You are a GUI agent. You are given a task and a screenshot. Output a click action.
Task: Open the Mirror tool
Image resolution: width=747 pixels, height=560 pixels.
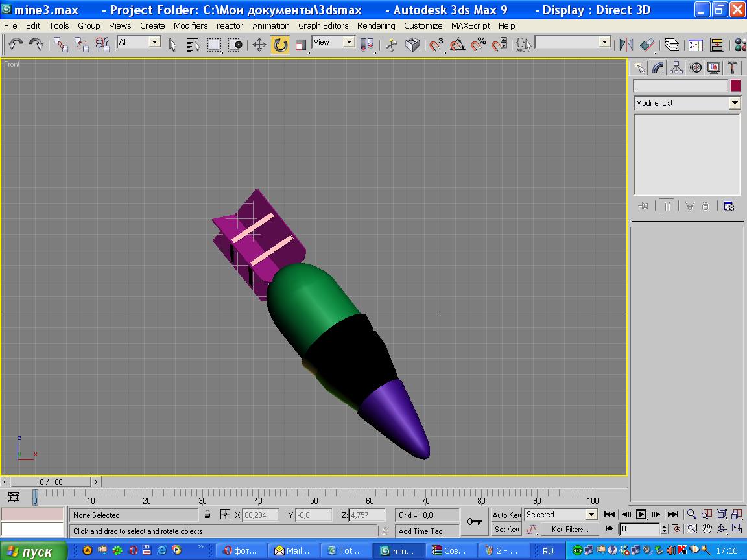626,45
